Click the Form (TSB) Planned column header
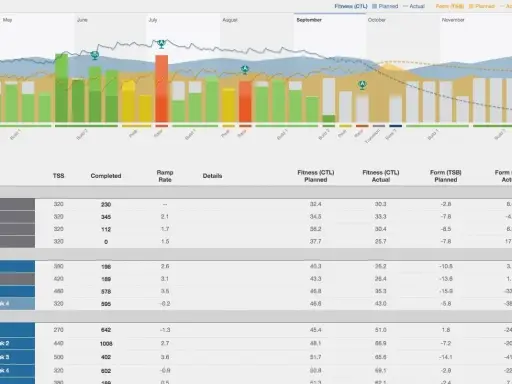The height and width of the screenshot is (384, 512). click(x=446, y=176)
